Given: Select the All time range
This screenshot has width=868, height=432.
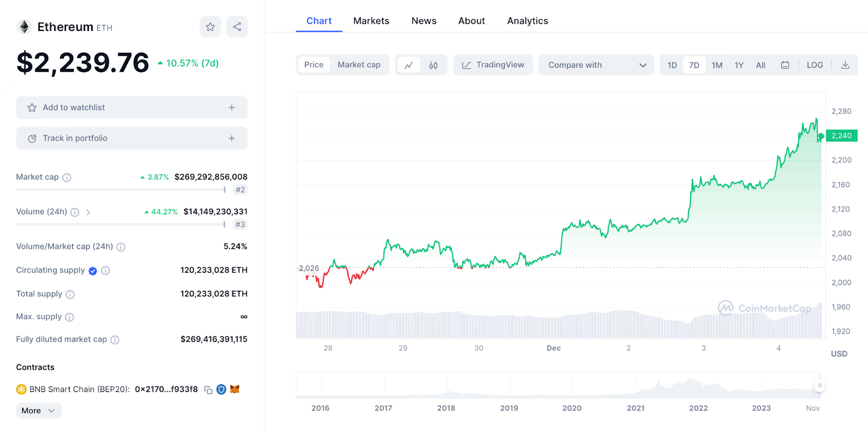Looking at the screenshot, I should point(761,65).
